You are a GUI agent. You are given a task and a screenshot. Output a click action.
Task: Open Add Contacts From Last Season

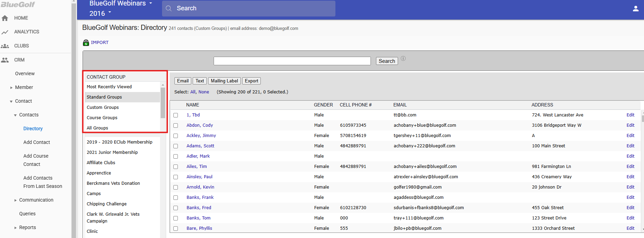(x=43, y=182)
